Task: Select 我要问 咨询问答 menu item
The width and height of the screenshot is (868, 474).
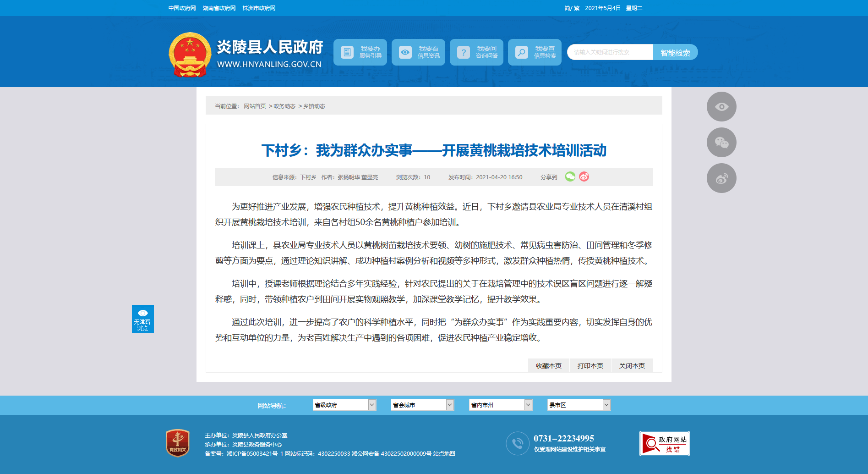Action: [477, 52]
